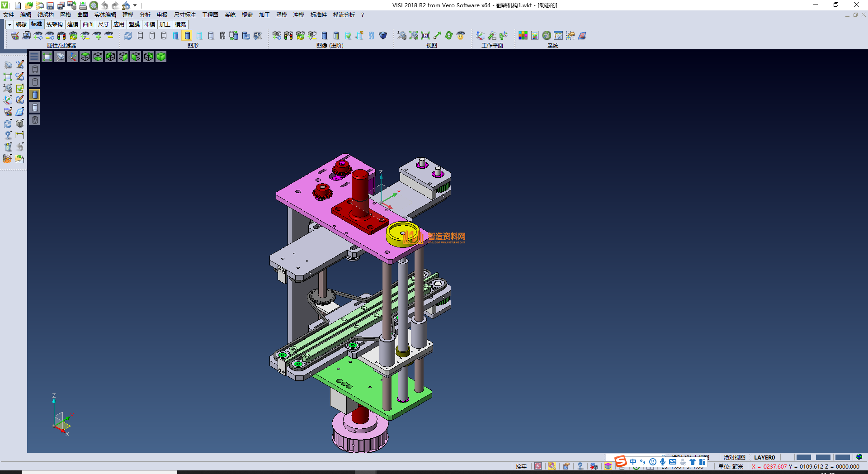Screen dimensions: 868x474
Task: Open the 塑模 menu
Action: (x=281, y=14)
